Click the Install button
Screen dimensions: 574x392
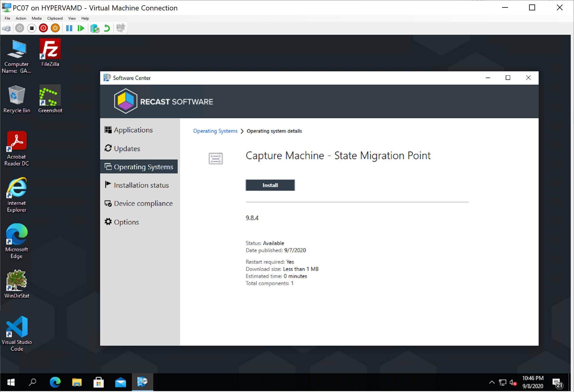tap(270, 185)
